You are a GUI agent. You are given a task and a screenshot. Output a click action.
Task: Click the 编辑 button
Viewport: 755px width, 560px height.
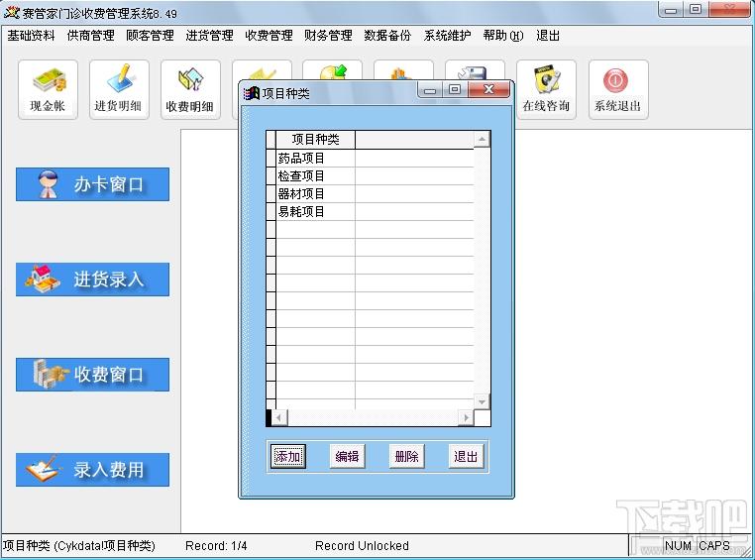pyautogui.click(x=347, y=456)
